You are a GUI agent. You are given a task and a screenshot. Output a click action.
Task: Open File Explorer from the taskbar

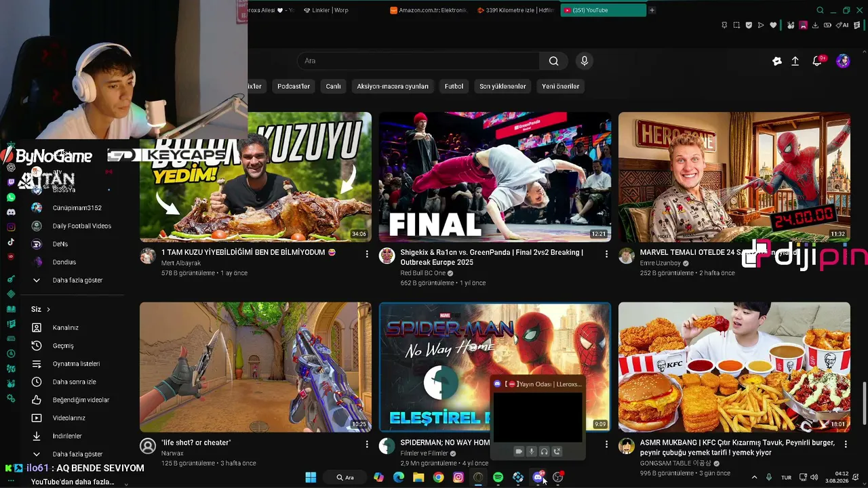pyautogui.click(x=418, y=477)
